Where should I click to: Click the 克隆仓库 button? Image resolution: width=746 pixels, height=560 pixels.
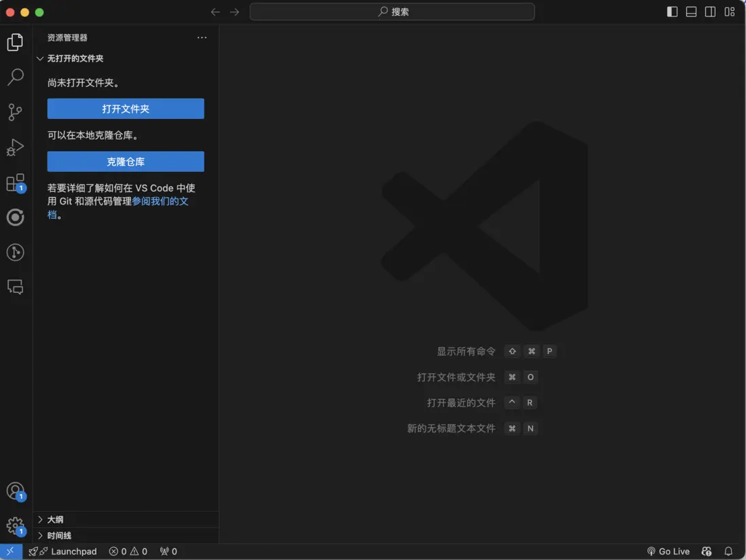pyautogui.click(x=126, y=162)
